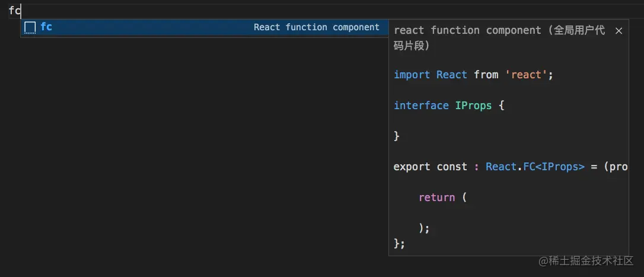644x277 pixels.
Task: Click the 'const' keyword in preview
Action: point(452,167)
